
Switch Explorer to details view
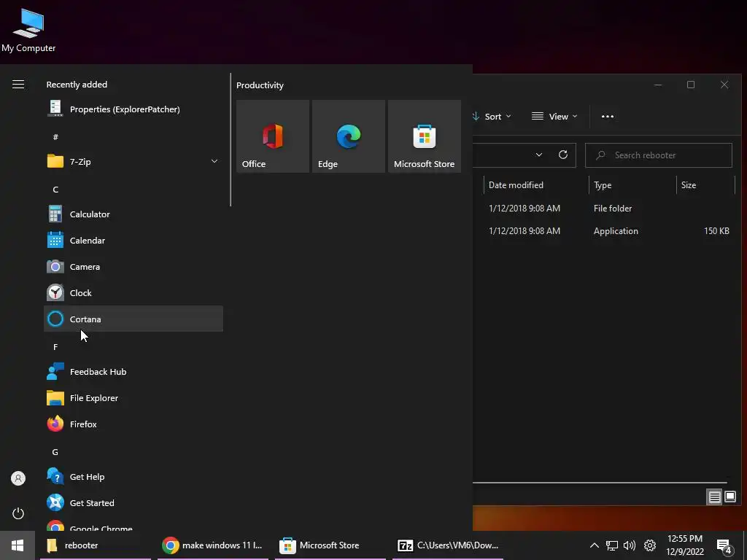click(x=714, y=497)
